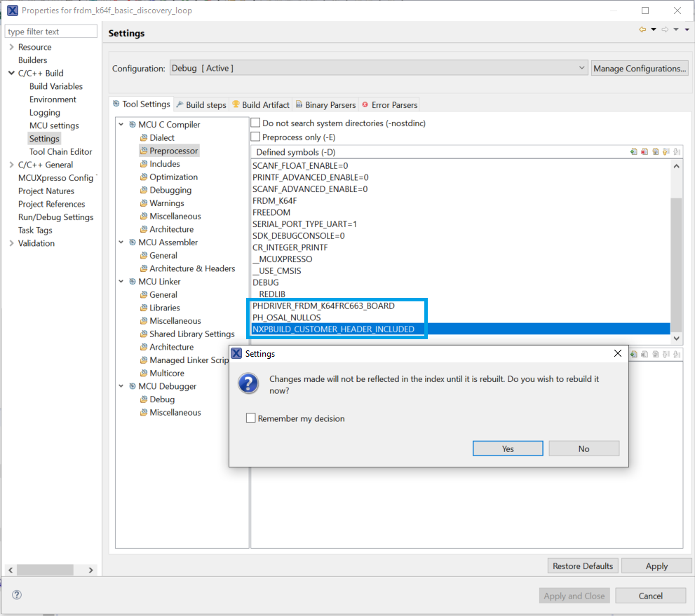Click Delete icon for Defined symbols

point(645,152)
